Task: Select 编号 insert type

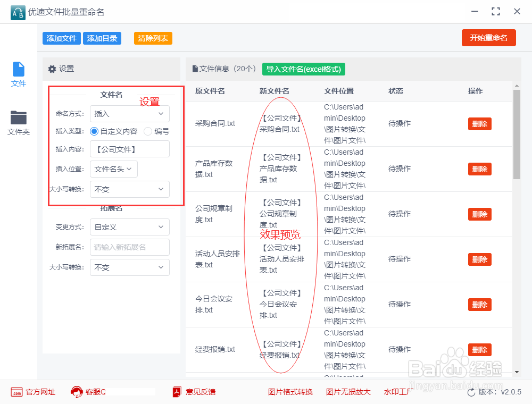Action: click(x=147, y=131)
